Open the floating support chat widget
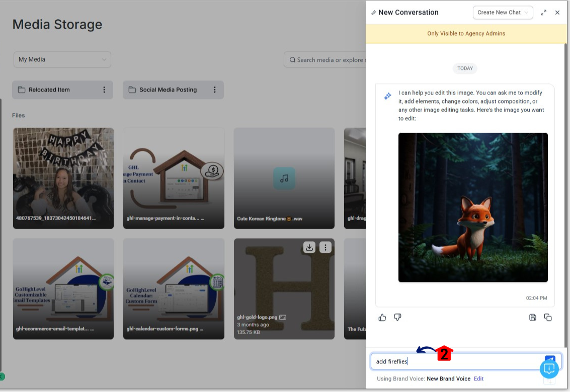 point(549,369)
